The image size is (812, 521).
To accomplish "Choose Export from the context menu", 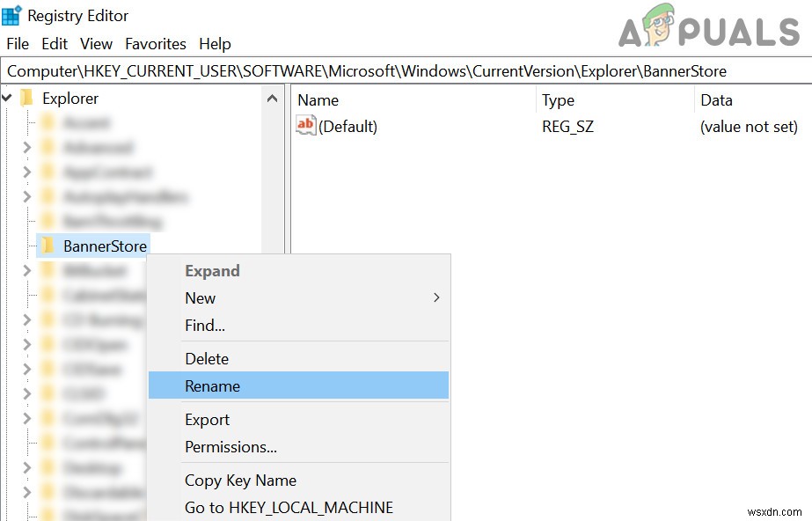I will coord(207,420).
